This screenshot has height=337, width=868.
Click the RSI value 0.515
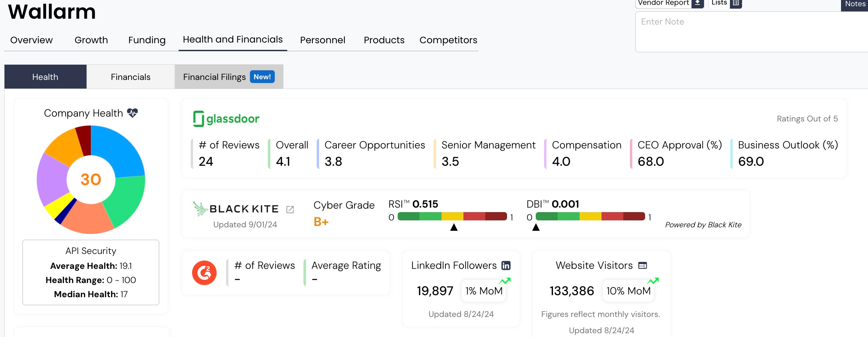[x=425, y=204]
